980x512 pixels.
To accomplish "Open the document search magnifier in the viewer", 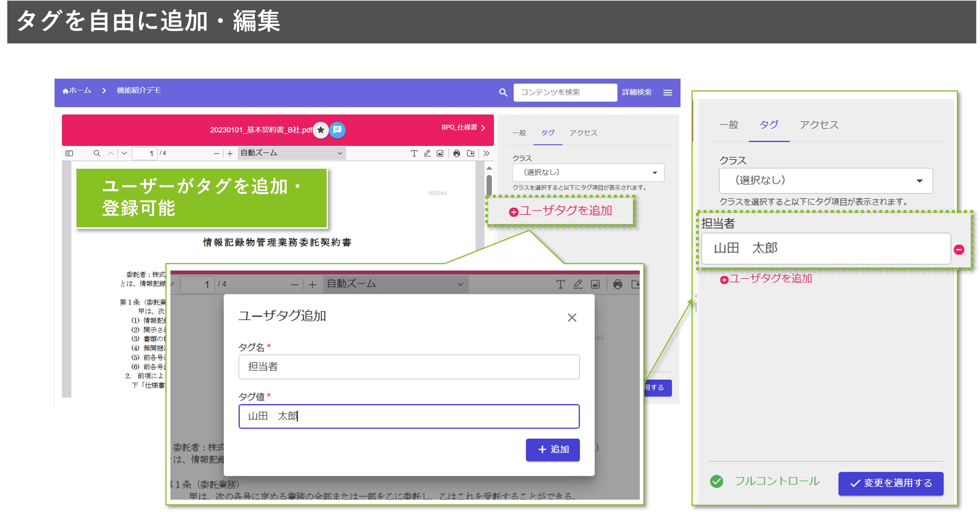I will [97, 153].
